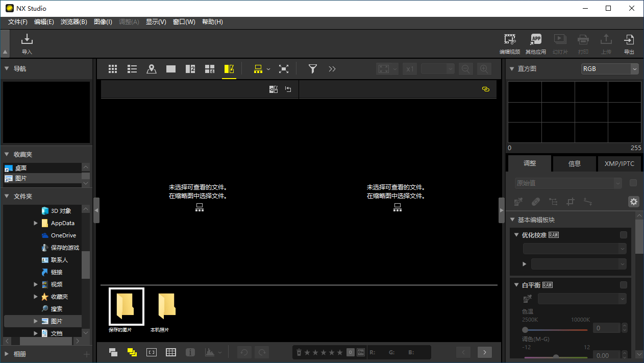Open the Import tool
The width and height of the screenshot is (644, 363).
(x=27, y=43)
